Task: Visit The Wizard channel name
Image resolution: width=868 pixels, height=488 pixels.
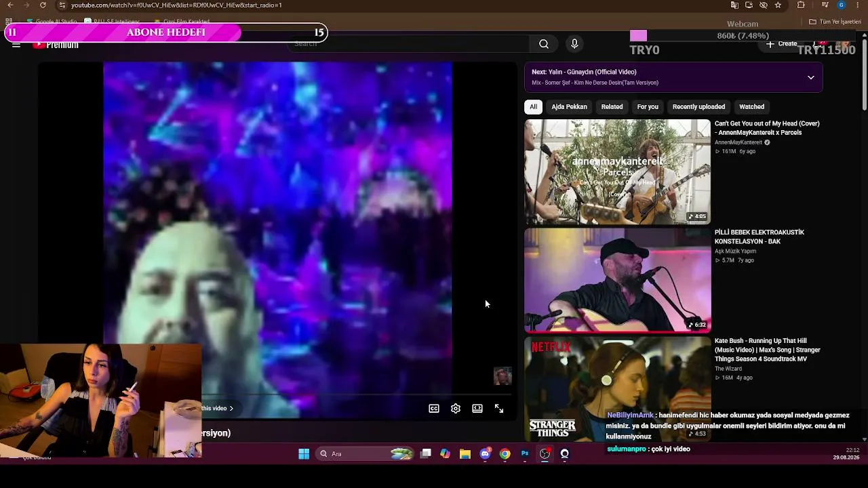Action: pos(728,369)
